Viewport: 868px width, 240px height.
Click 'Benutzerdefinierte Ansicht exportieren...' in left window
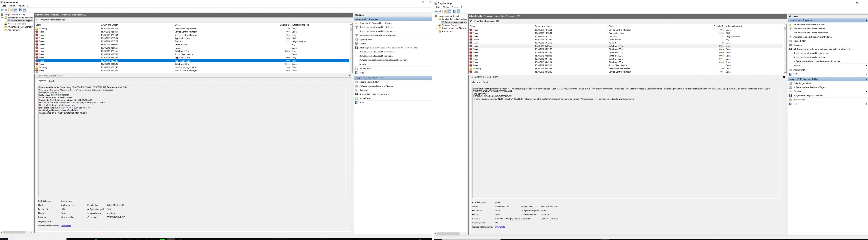point(377,52)
